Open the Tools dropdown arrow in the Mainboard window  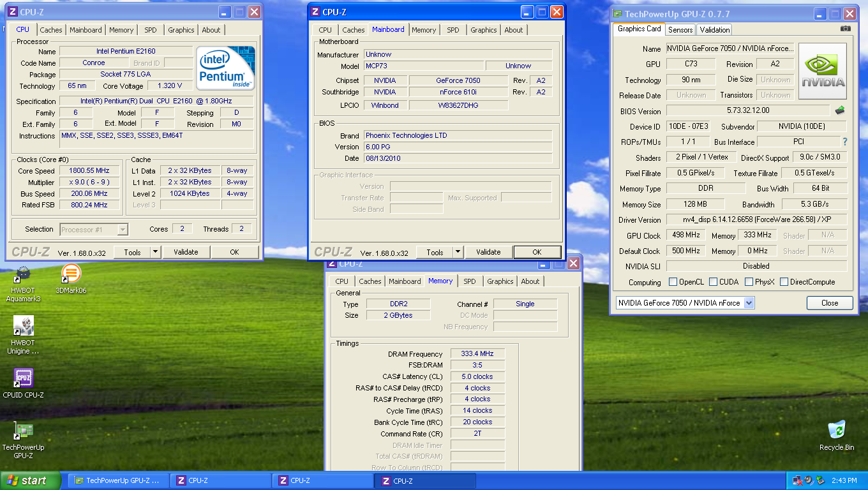(x=458, y=252)
